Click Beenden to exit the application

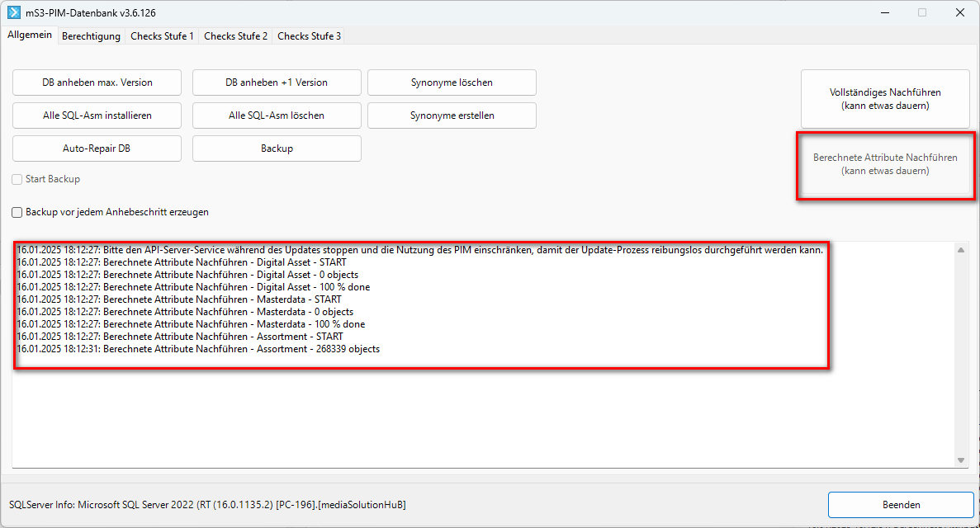point(901,505)
